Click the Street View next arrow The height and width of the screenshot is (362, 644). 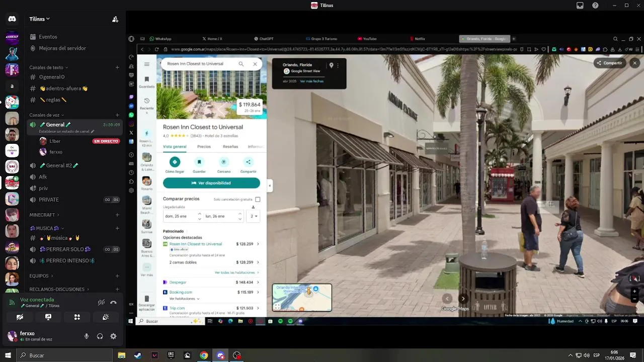(x=463, y=299)
